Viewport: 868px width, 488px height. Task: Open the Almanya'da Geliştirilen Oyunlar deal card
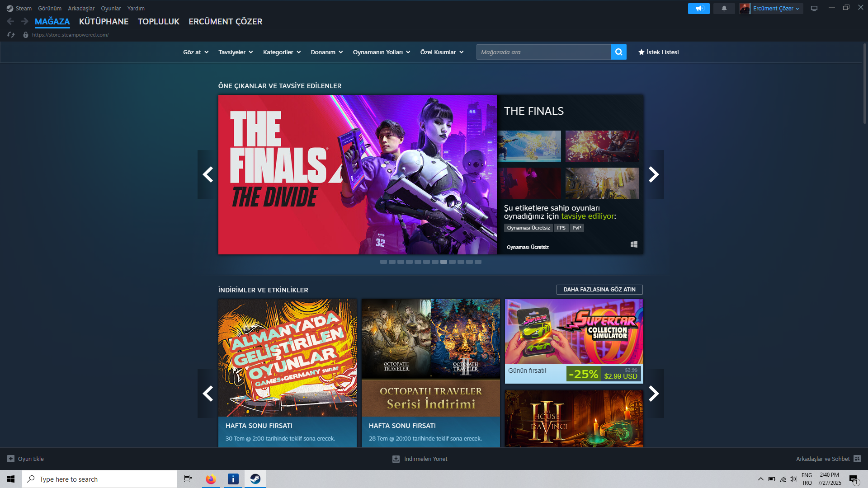coord(288,373)
